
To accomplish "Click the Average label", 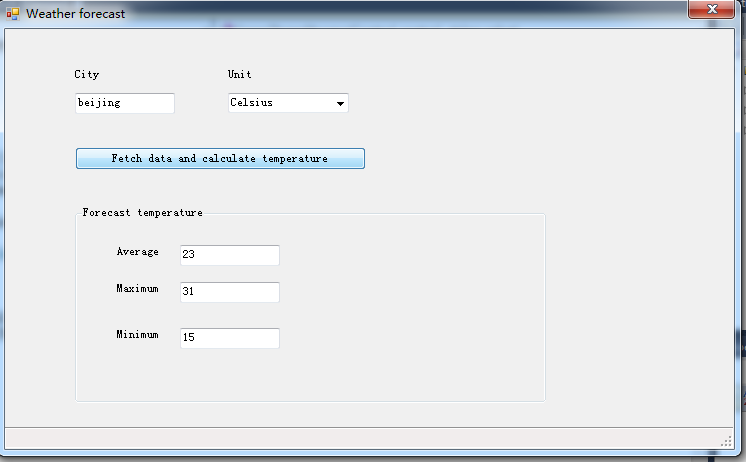I will click(137, 252).
